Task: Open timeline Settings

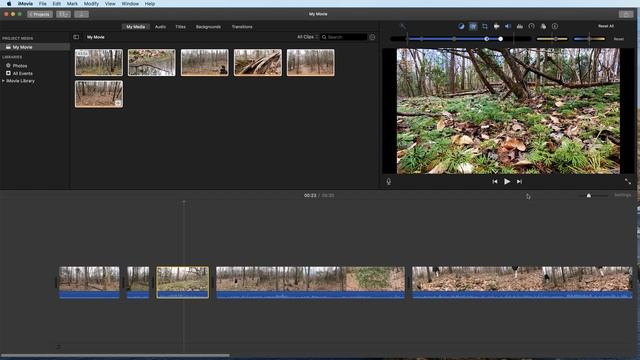Action: (x=622, y=196)
